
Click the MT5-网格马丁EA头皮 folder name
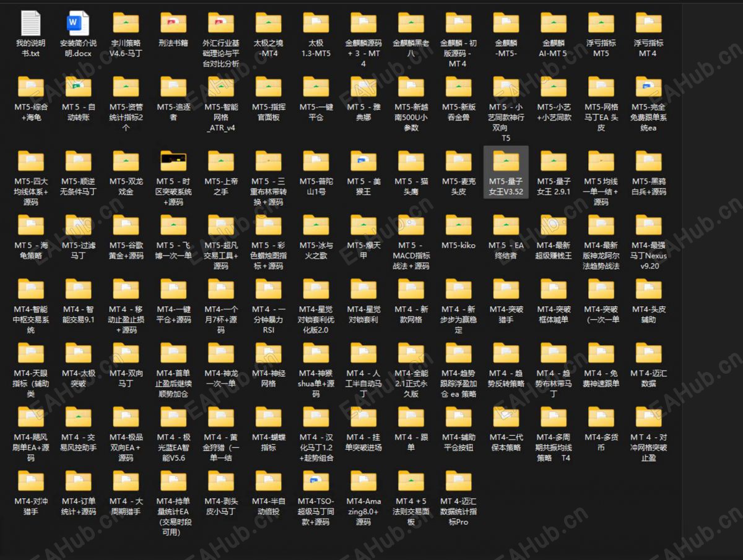pos(601,117)
